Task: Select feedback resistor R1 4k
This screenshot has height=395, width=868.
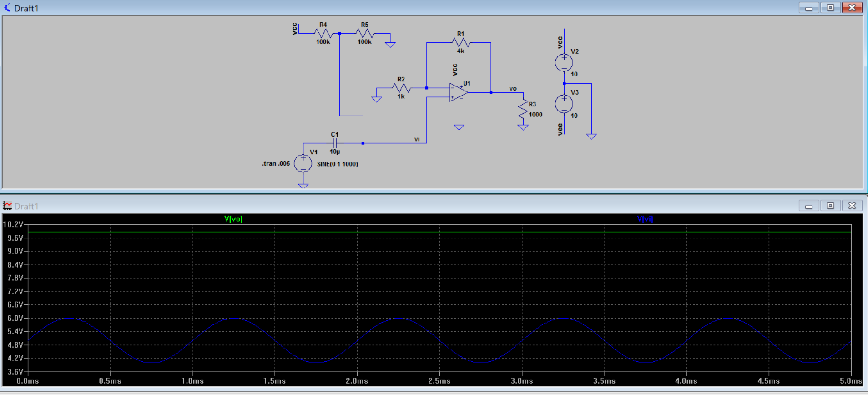Action: pyautogui.click(x=461, y=42)
